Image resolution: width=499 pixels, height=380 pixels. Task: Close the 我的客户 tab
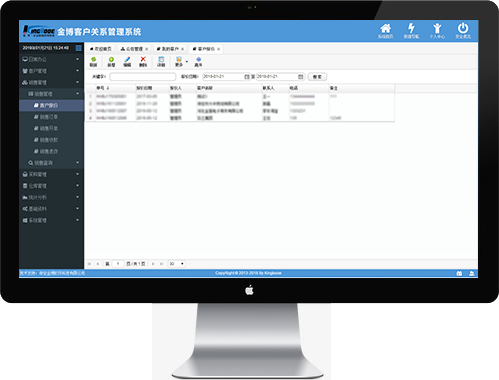[x=183, y=49]
